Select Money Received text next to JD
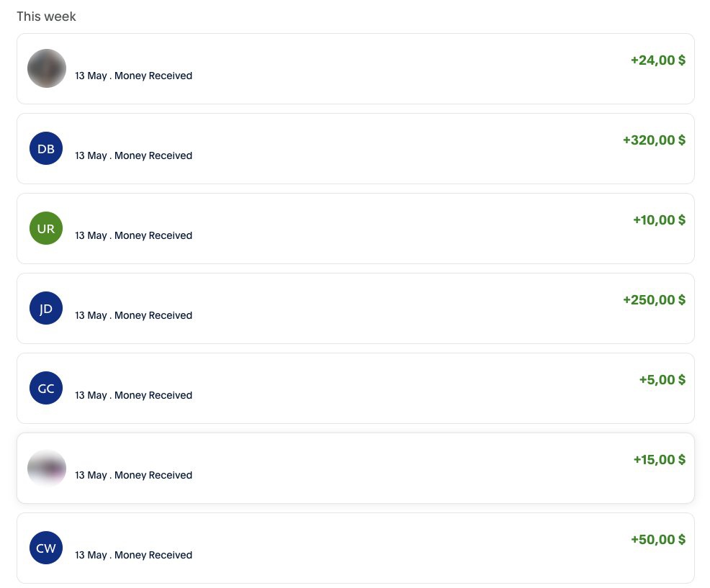The height and width of the screenshot is (588, 710). tap(153, 316)
